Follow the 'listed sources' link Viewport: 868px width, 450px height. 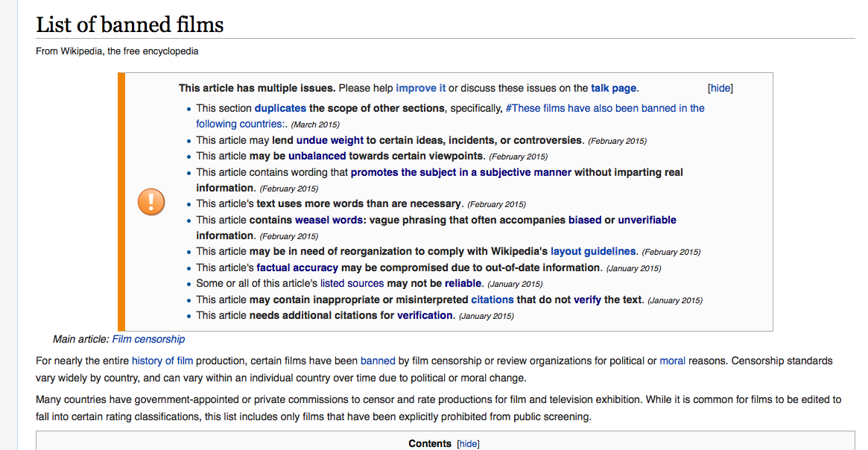(x=352, y=283)
